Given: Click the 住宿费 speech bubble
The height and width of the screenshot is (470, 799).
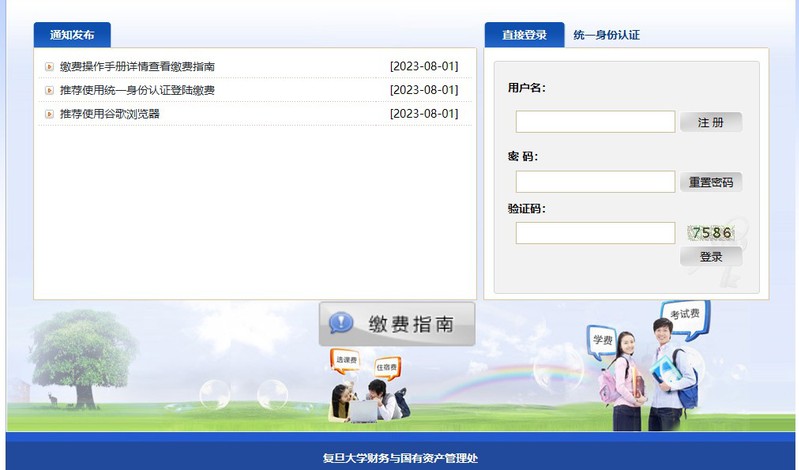Looking at the screenshot, I should (x=387, y=367).
